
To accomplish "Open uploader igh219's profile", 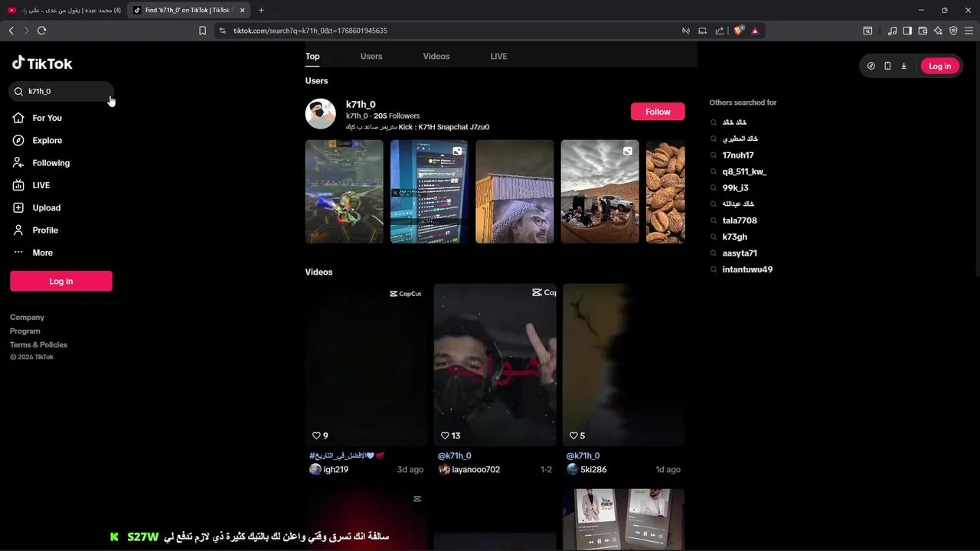I will (335, 469).
